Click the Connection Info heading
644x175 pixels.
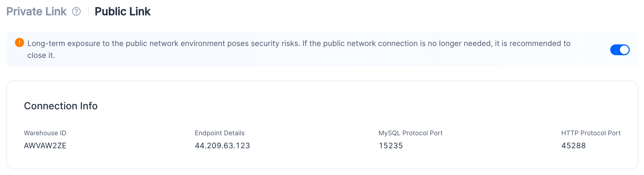click(x=61, y=106)
